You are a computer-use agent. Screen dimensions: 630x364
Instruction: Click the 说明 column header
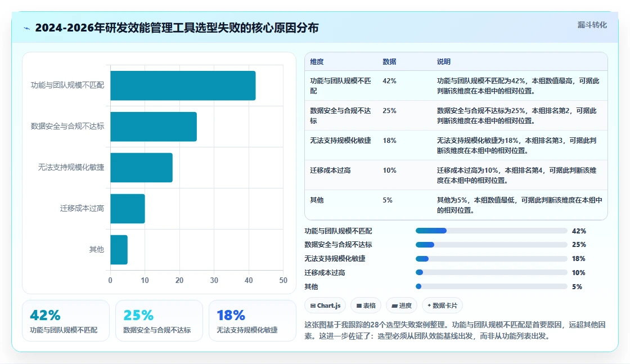[444, 61]
